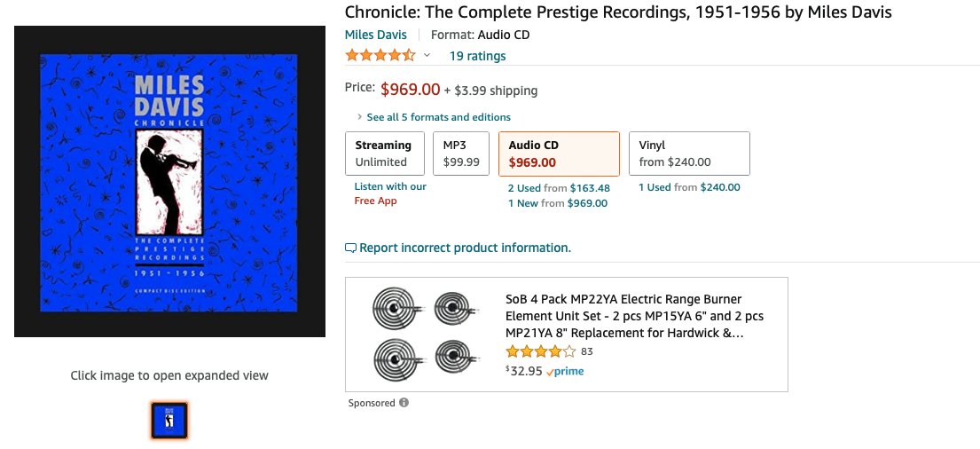Select the small album cover thumbnail
980x449 pixels.
169,421
